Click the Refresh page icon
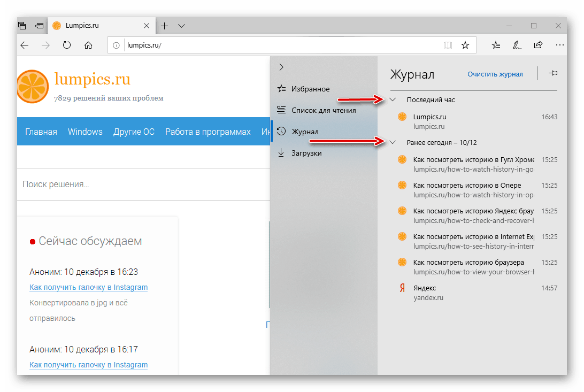Screen dimensions: 584x392 coord(67,45)
